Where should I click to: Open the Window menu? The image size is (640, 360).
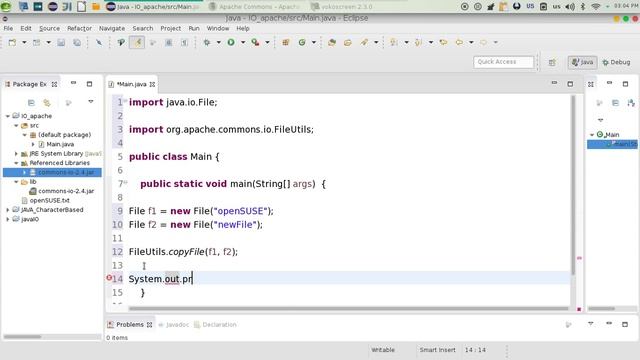click(x=218, y=28)
